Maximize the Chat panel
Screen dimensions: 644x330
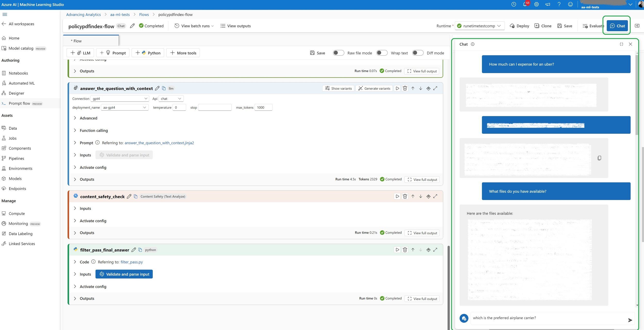[621, 44]
